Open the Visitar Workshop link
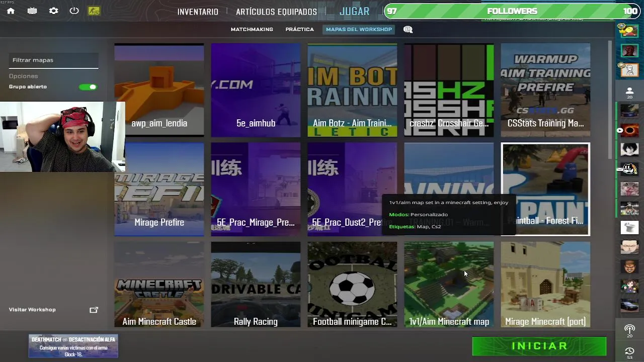The height and width of the screenshot is (362, 644). 32,310
